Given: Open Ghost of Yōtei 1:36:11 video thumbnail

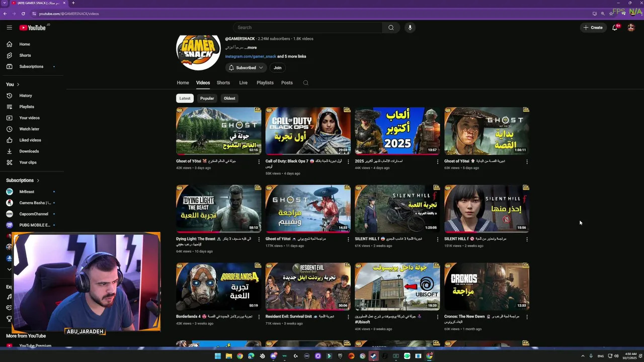Looking at the screenshot, I should click(x=487, y=131).
